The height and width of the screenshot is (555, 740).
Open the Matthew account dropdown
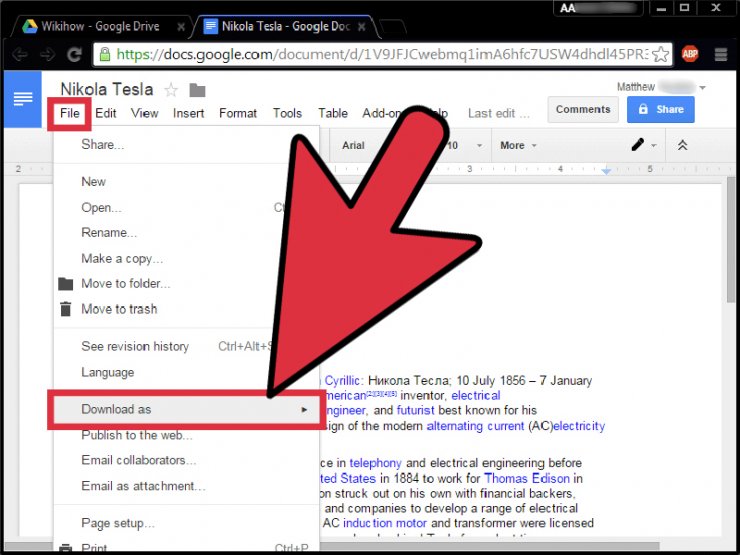click(x=662, y=87)
